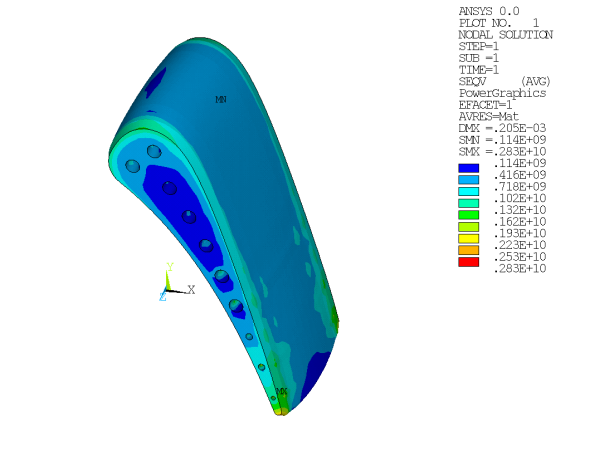Click the MX maximum stress marker
The image size is (600, 451).
coord(282,392)
